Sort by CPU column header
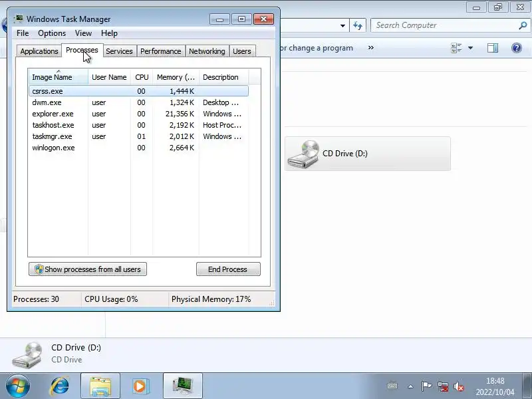 point(142,77)
